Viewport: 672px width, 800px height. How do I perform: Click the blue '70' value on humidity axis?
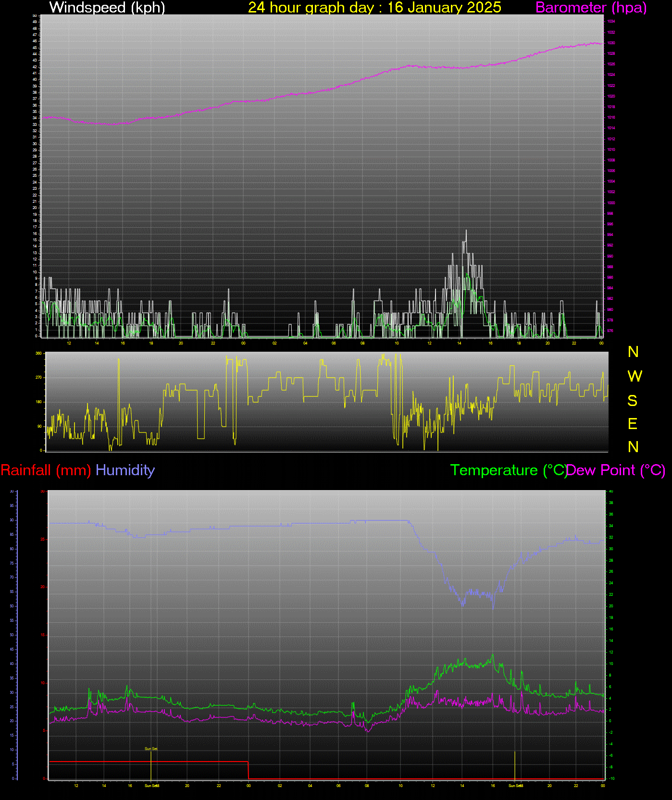tap(12, 578)
